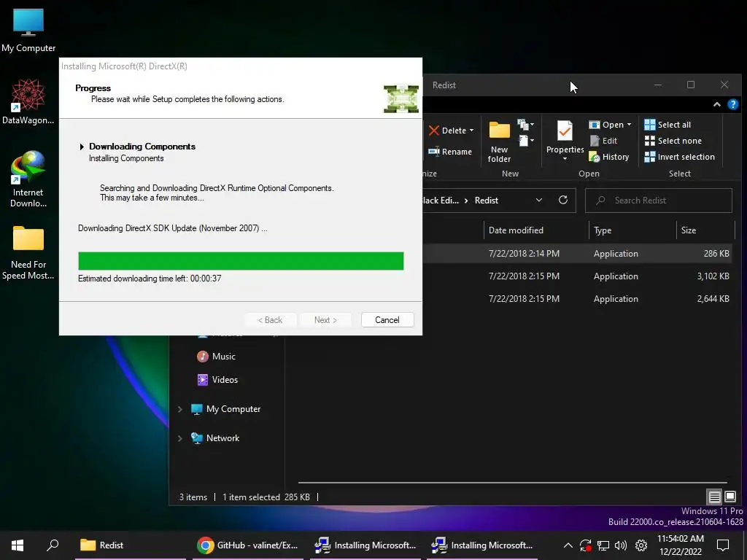The image size is (747, 560).
Task: Open network tray icon
Action: [x=603, y=545]
